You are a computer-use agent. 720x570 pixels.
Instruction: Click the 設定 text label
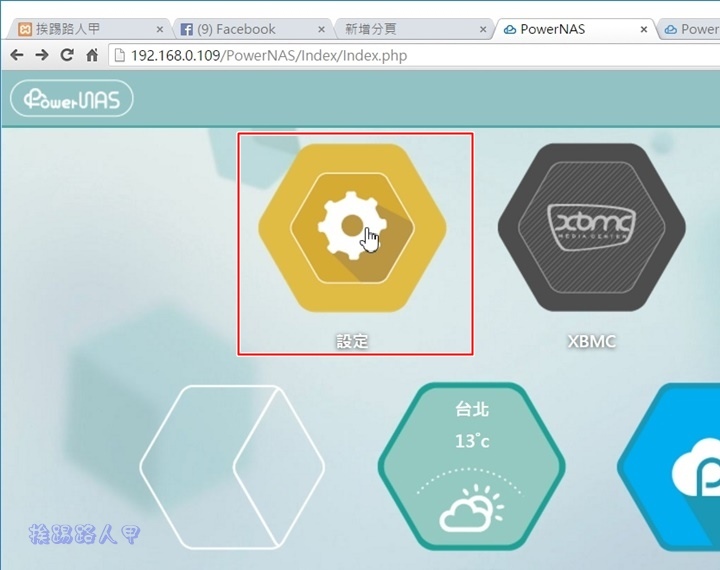pyautogui.click(x=353, y=341)
